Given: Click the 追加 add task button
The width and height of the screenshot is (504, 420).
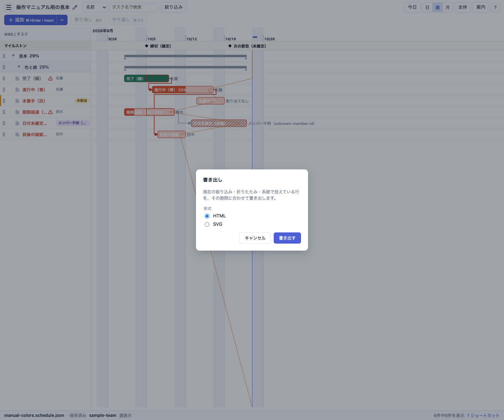Looking at the screenshot, I should click(x=31, y=20).
